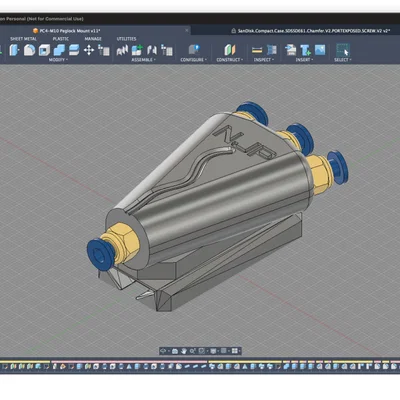Select the Measure tool in Inspect
The width and height of the screenshot is (400, 400).
pos(257,50)
